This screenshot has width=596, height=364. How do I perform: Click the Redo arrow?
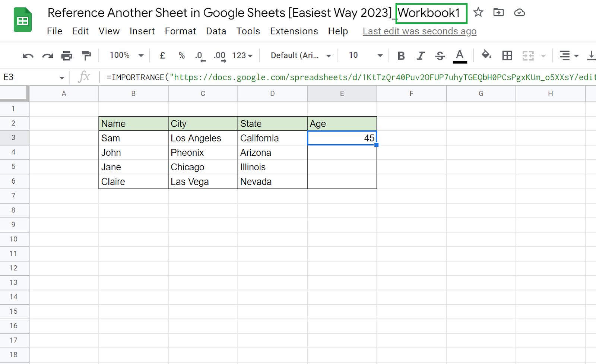pyautogui.click(x=47, y=56)
